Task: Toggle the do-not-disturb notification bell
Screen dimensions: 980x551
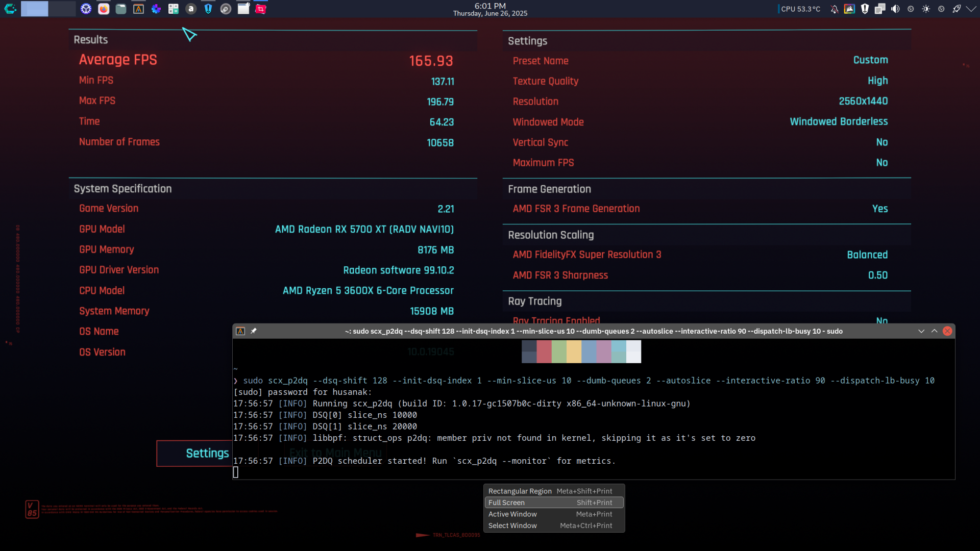Action: click(x=834, y=9)
